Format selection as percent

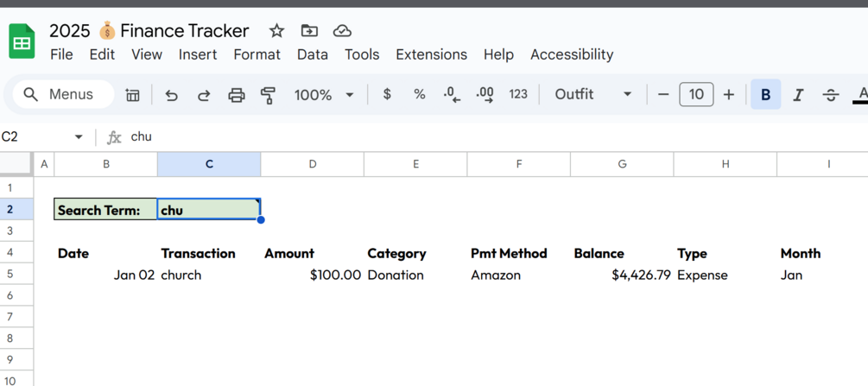coord(419,94)
